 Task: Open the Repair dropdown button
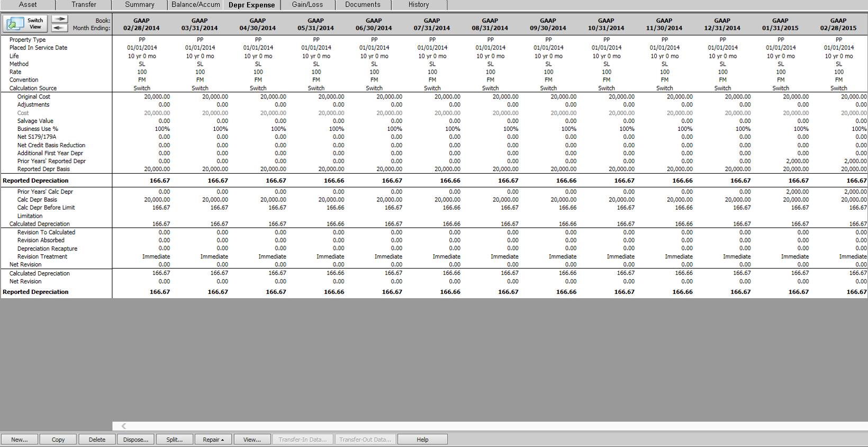[213, 440]
